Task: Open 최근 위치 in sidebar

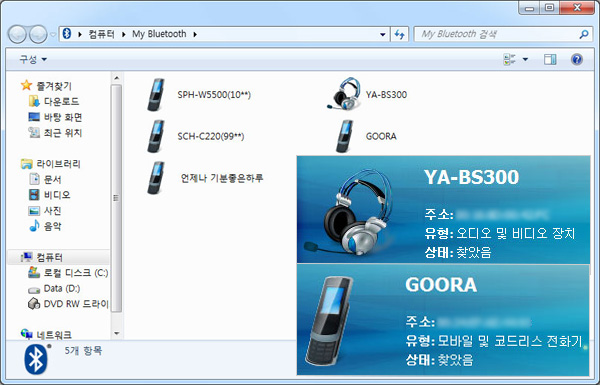Action: click(x=55, y=133)
